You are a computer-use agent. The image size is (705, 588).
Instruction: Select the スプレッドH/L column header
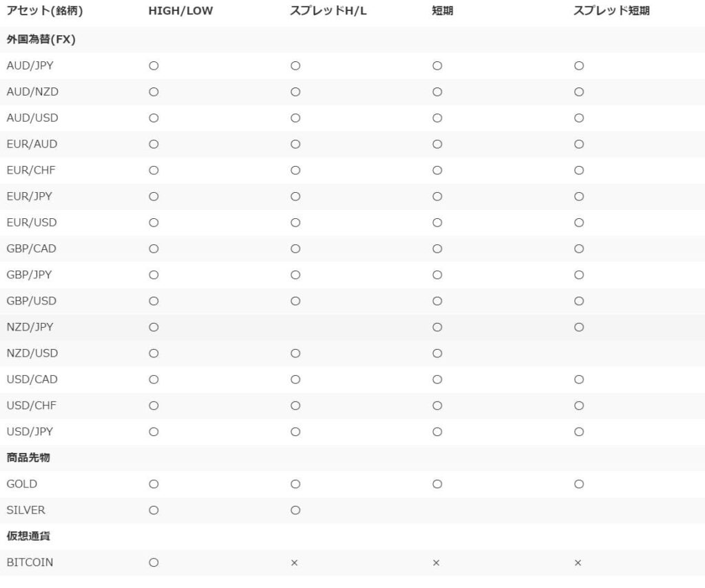pos(328,11)
